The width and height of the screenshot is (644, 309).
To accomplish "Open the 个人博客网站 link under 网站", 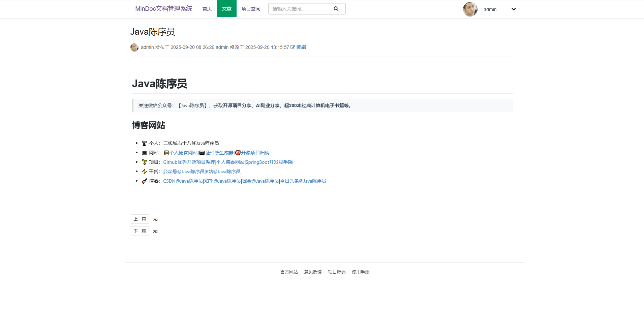I will pyautogui.click(x=183, y=153).
